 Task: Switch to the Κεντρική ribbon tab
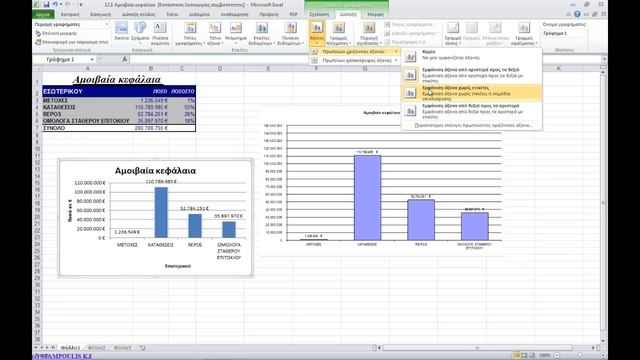(x=70, y=14)
